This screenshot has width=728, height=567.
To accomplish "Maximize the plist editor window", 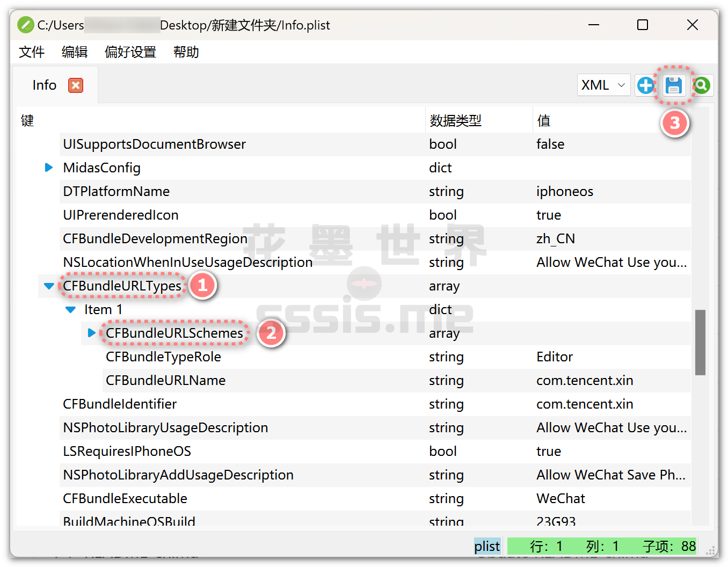I will pos(643,25).
